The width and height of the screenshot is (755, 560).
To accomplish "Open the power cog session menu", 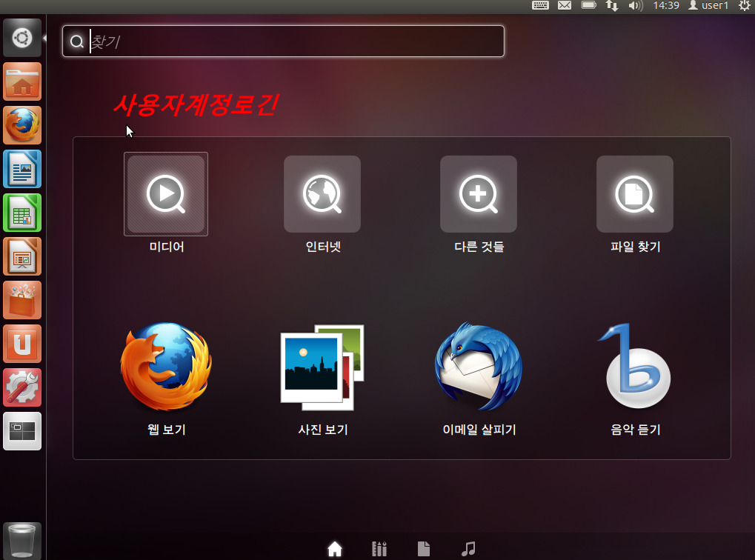I will pos(744,6).
